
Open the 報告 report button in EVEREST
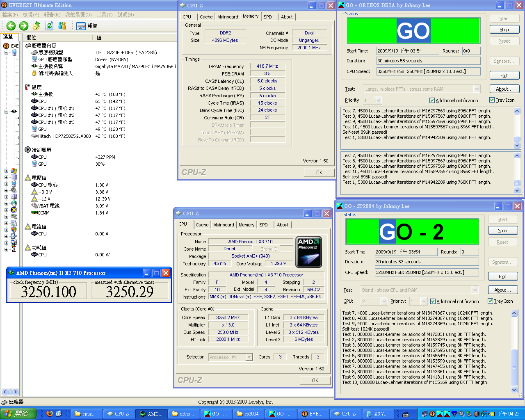point(87,26)
